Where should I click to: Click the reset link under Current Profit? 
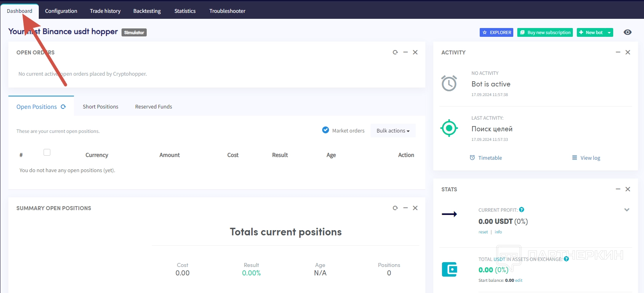(483, 232)
